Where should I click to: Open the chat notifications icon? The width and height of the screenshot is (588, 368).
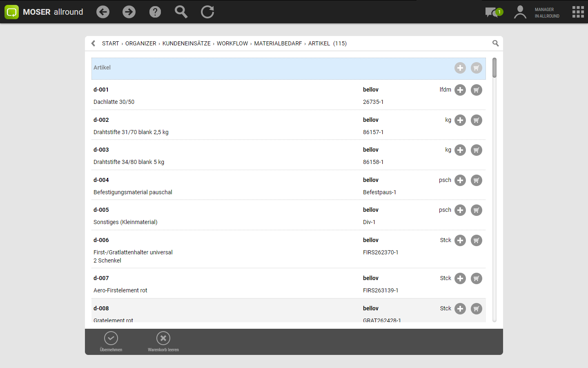pos(492,12)
